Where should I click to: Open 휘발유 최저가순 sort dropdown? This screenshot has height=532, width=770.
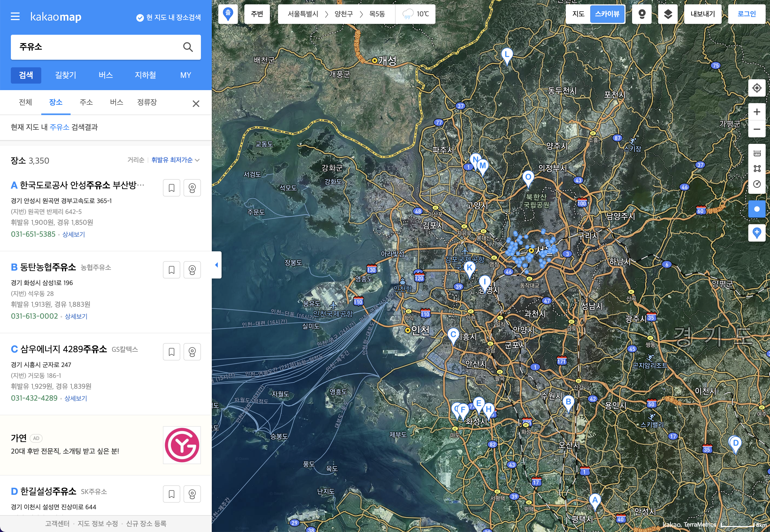tap(175, 160)
